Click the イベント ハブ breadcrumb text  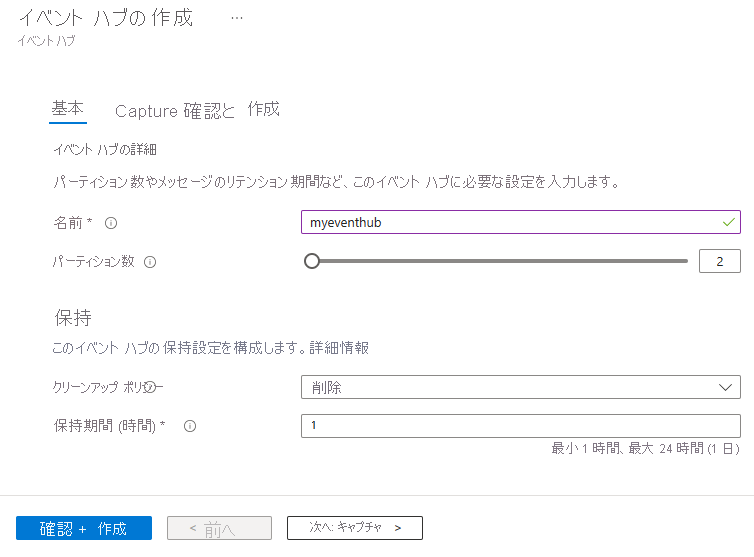click(x=46, y=41)
